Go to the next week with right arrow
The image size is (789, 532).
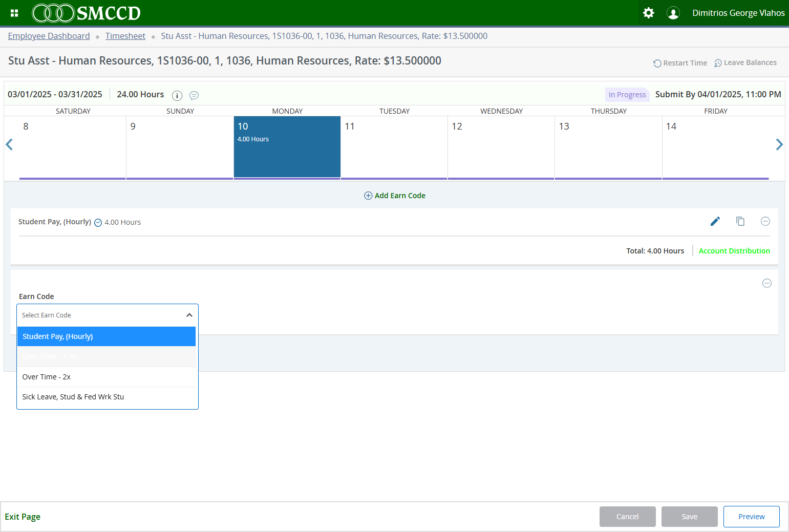(x=779, y=144)
